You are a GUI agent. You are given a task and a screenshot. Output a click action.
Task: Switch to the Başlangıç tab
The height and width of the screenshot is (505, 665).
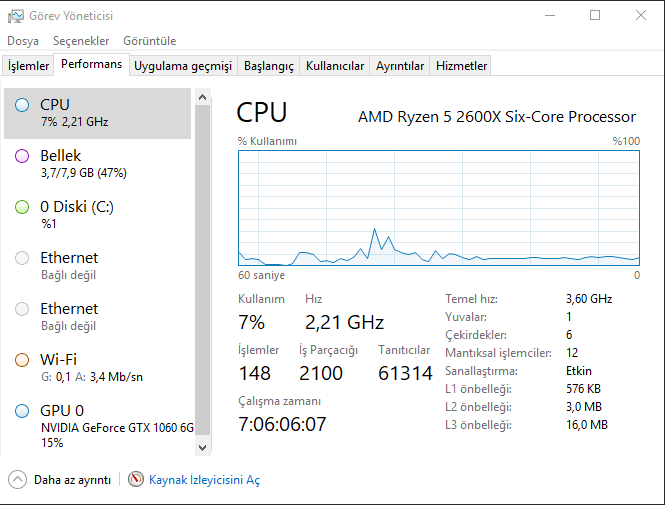tap(269, 66)
